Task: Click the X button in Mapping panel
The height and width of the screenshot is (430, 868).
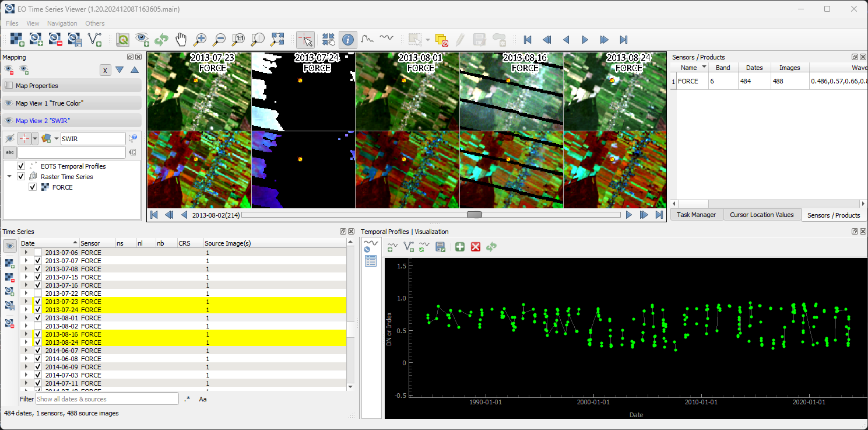Action: 105,70
